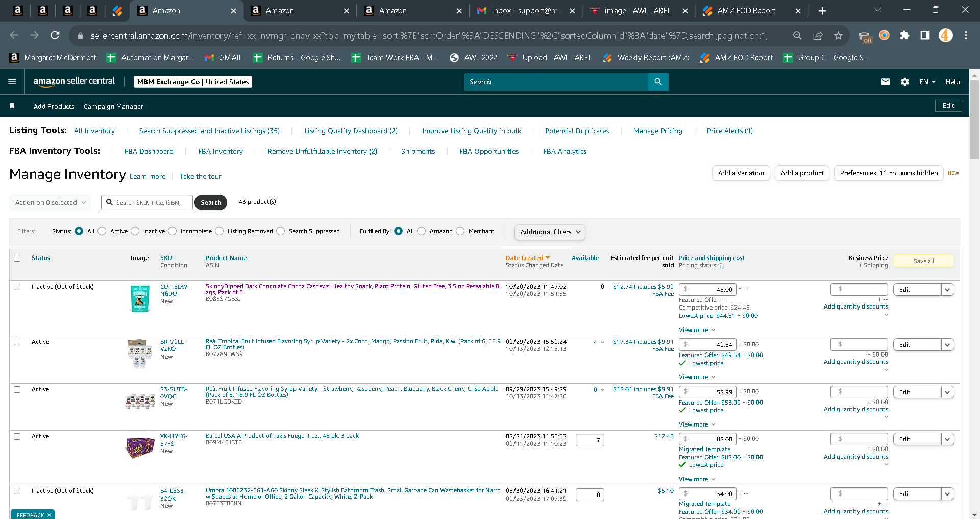The image size is (980, 519).
Task: Open a new browser tab
Action: 822,11
